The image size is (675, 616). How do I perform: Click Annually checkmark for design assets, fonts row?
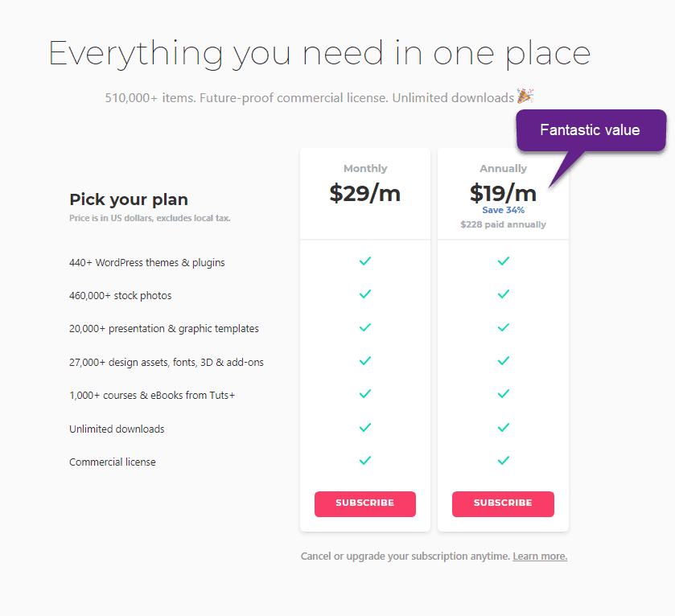[x=504, y=360]
